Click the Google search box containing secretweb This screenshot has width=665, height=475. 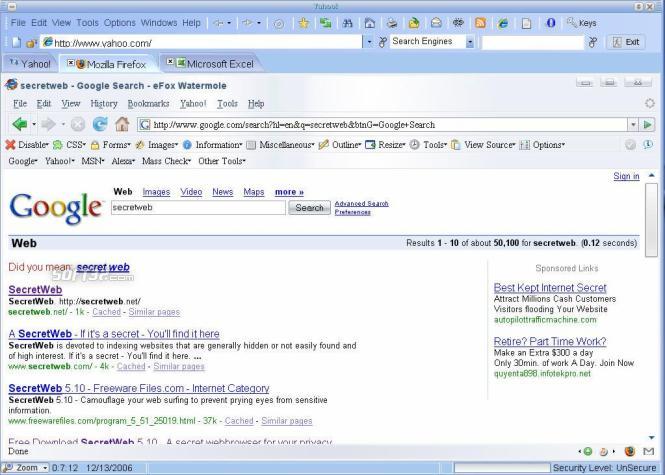click(x=198, y=208)
